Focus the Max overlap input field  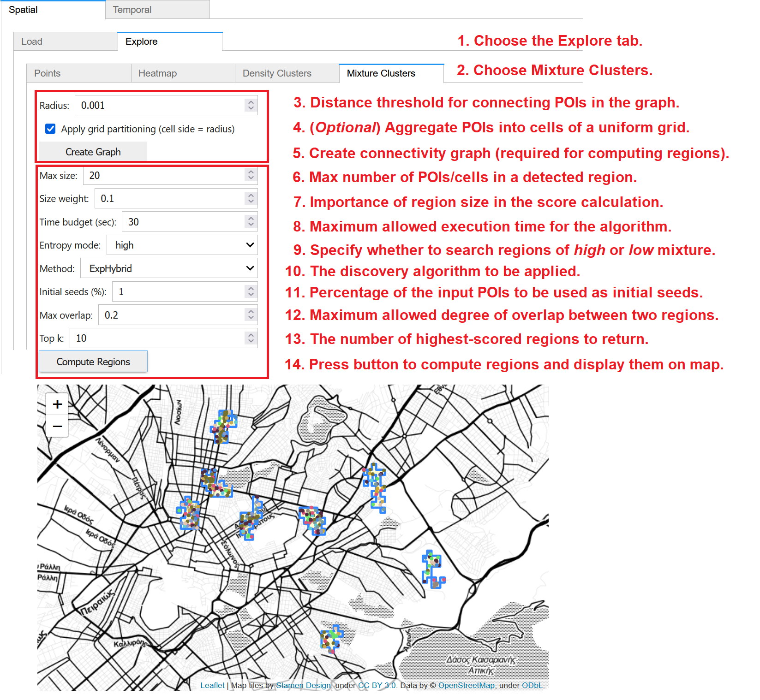178,315
